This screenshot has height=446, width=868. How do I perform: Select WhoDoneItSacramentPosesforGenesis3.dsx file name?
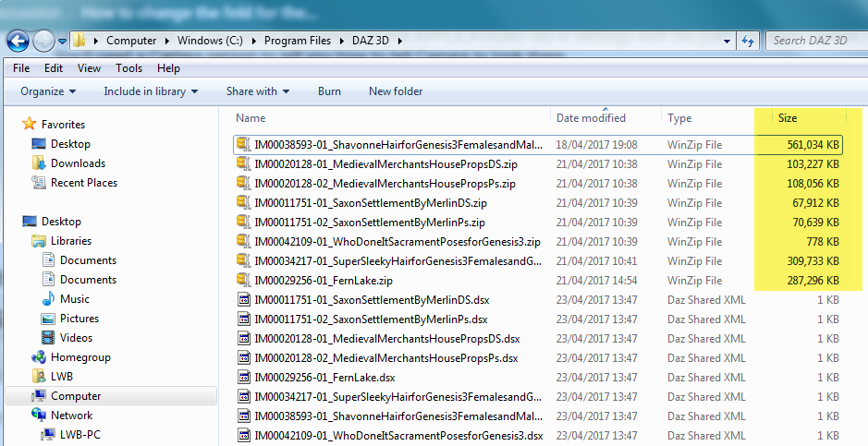[398, 436]
